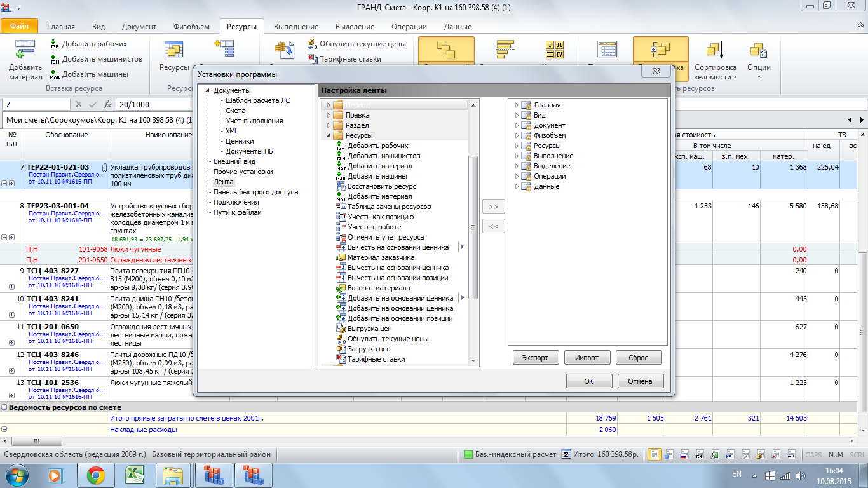Switch to the 'Операции' ribbon tab
The image size is (868, 488).
point(409,27)
